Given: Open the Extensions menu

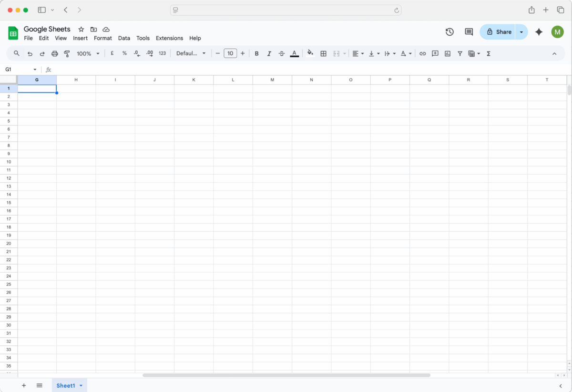Looking at the screenshot, I should point(169,38).
